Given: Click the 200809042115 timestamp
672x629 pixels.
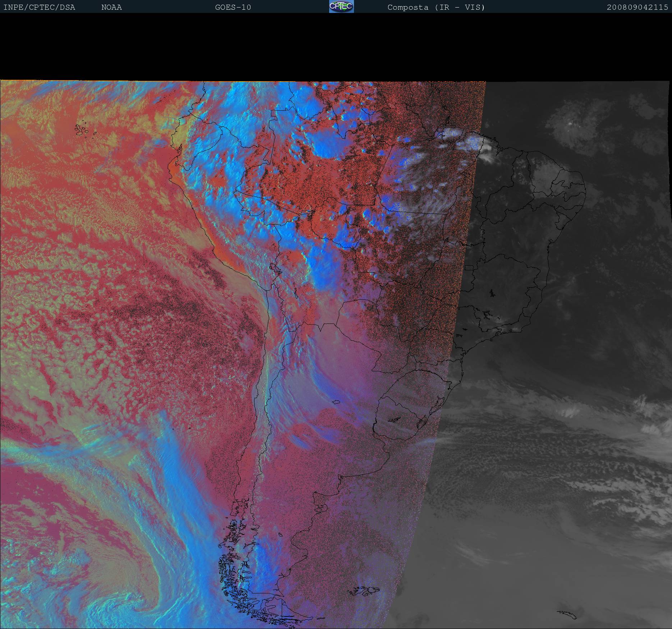Looking at the screenshot, I should 637,7.
